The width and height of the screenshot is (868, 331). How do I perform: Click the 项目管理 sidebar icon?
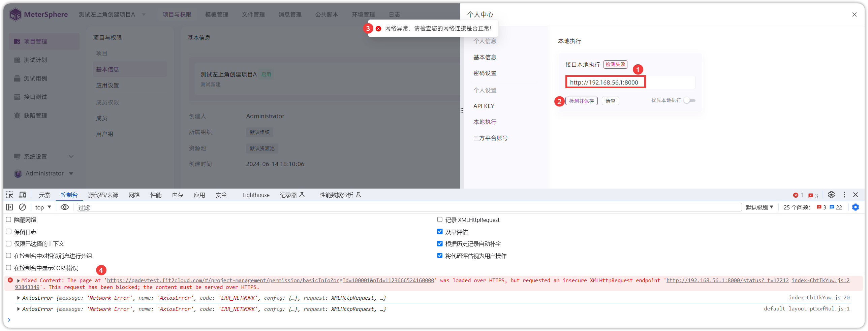tap(17, 41)
